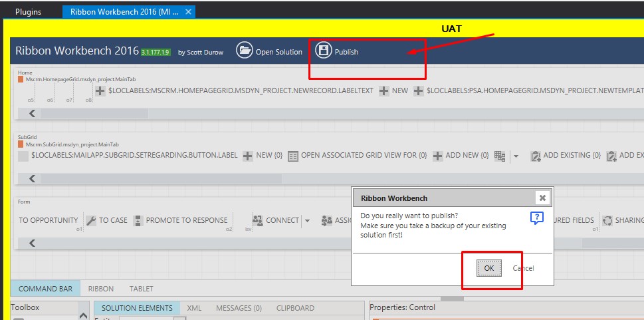Click the plus icon before NEWRECORD.LABELTEXT

pyautogui.click(x=100, y=91)
